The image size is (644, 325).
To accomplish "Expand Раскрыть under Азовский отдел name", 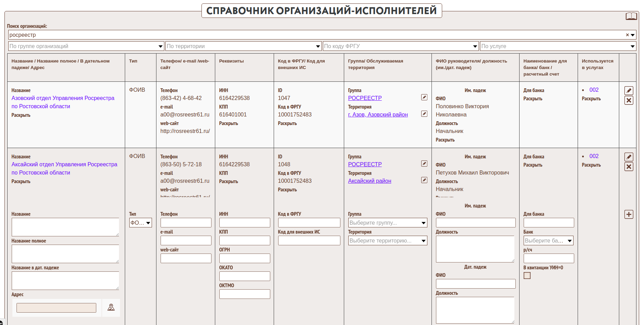I will point(21,115).
